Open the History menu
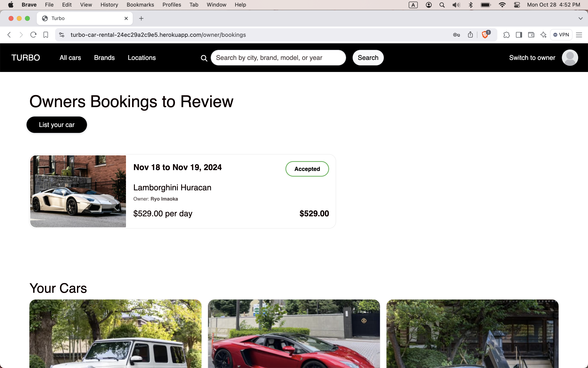This screenshot has height=368, width=588. (x=109, y=5)
